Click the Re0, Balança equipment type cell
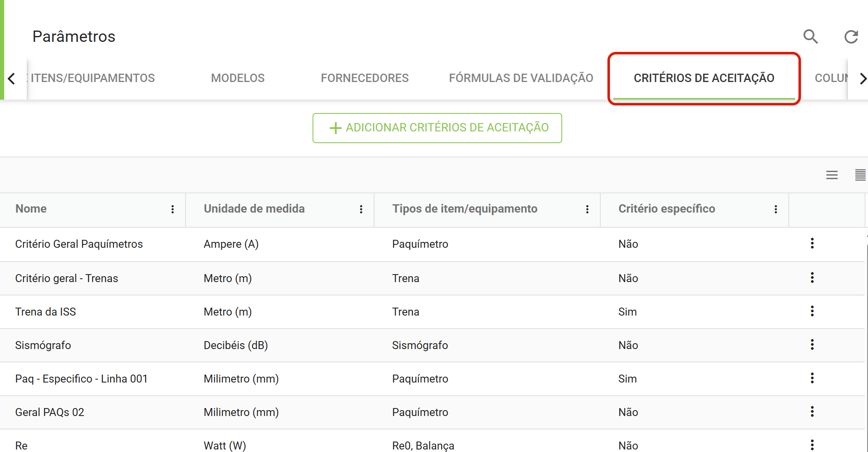The image size is (868, 452). (423, 446)
